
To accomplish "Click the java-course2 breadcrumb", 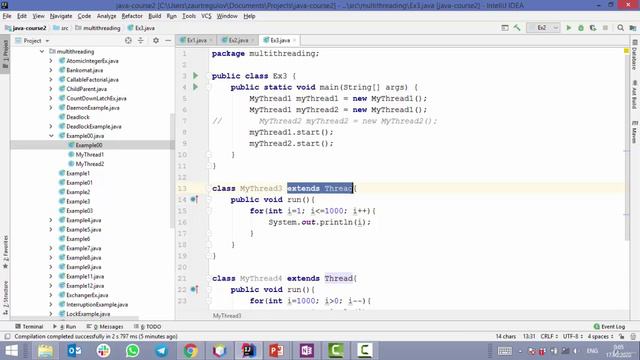I will pyautogui.click(x=25, y=28).
